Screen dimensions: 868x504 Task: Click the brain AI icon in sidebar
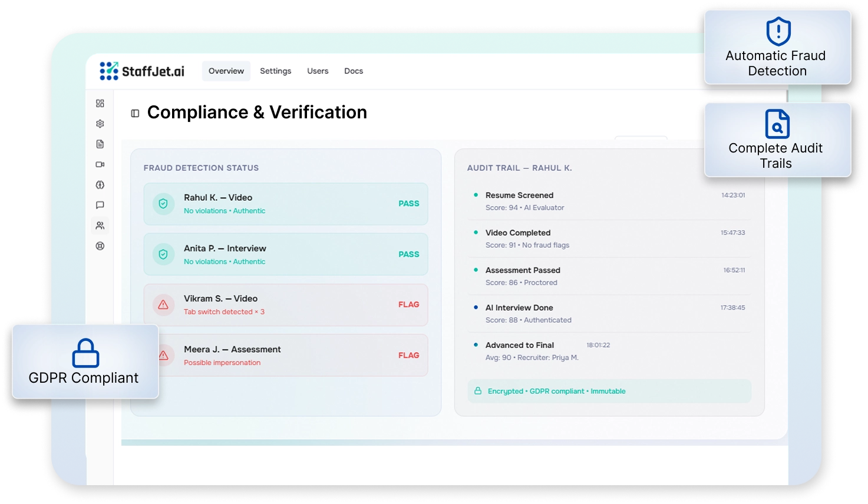pyautogui.click(x=100, y=185)
